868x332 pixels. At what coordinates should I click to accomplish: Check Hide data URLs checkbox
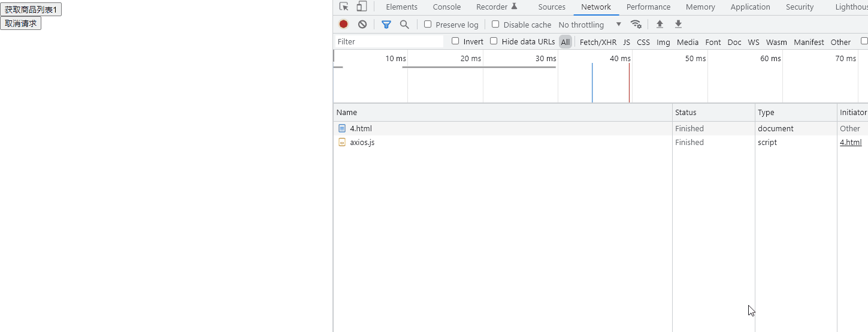pyautogui.click(x=494, y=41)
